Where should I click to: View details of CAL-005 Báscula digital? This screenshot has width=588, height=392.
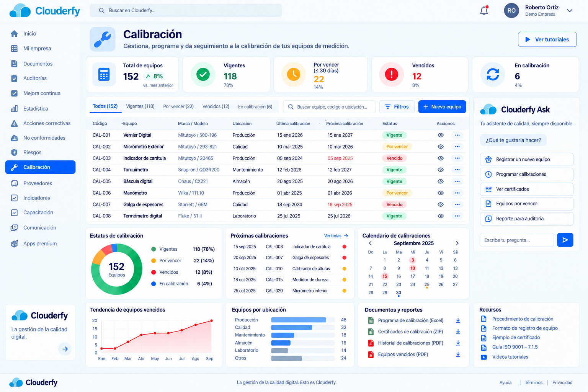441,181
